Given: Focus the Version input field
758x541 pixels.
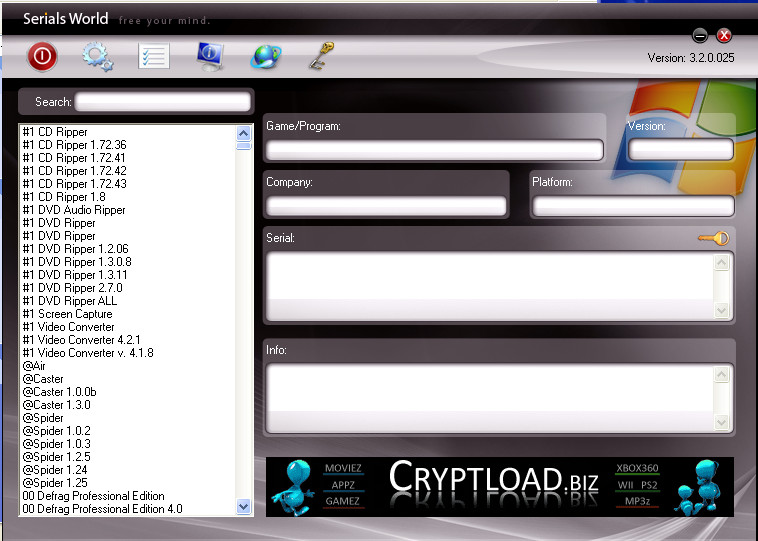Looking at the screenshot, I should (x=681, y=149).
